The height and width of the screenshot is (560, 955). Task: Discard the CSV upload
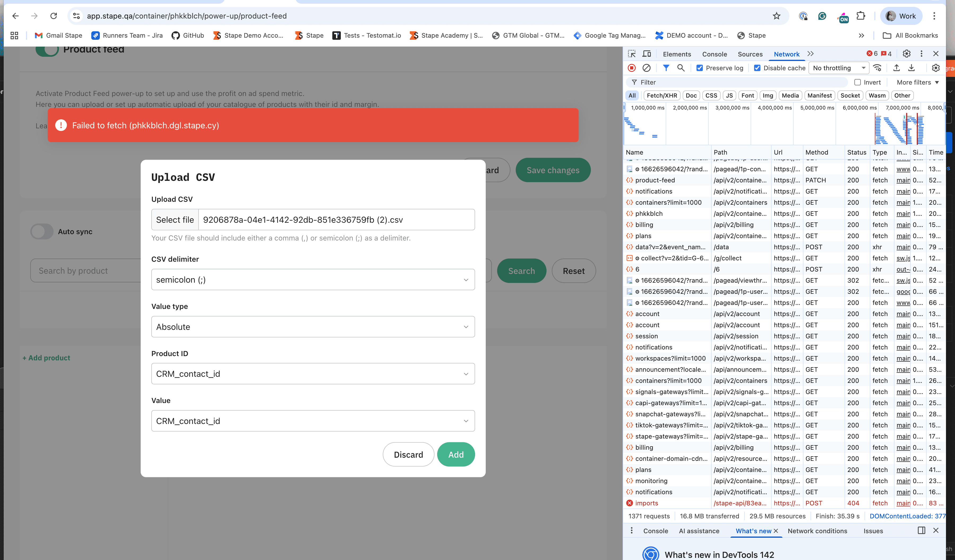click(x=408, y=454)
